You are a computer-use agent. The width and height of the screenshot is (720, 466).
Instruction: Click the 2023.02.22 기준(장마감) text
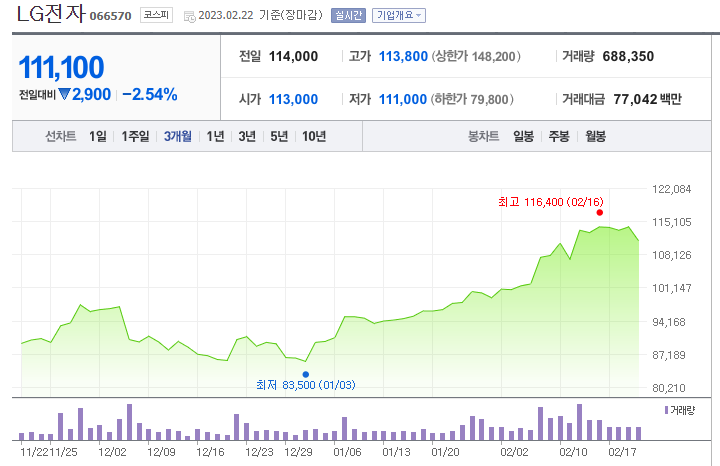pyautogui.click(x=260, y=15)
